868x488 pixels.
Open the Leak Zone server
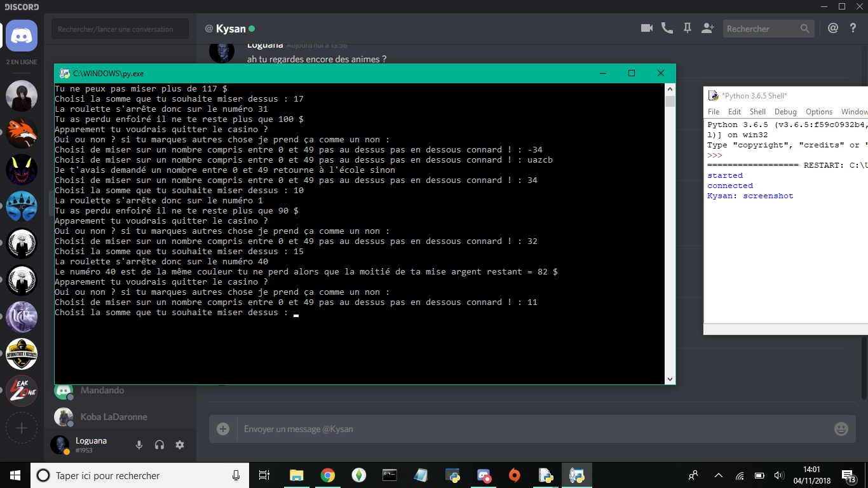click(x=22, y=391)
